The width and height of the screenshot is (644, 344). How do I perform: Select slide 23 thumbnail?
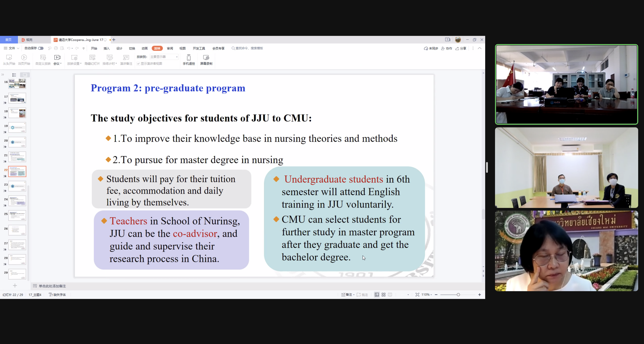pyautogui.click(x=17, y=186)
